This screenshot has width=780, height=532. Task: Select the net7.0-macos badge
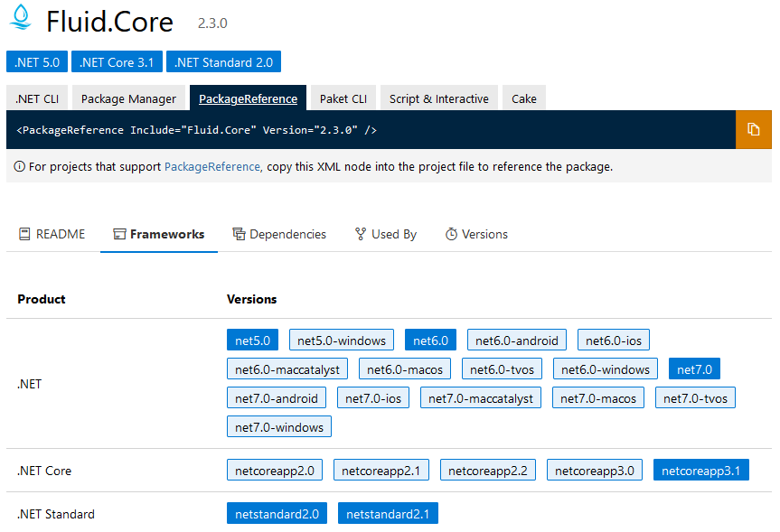coord(598,397)
